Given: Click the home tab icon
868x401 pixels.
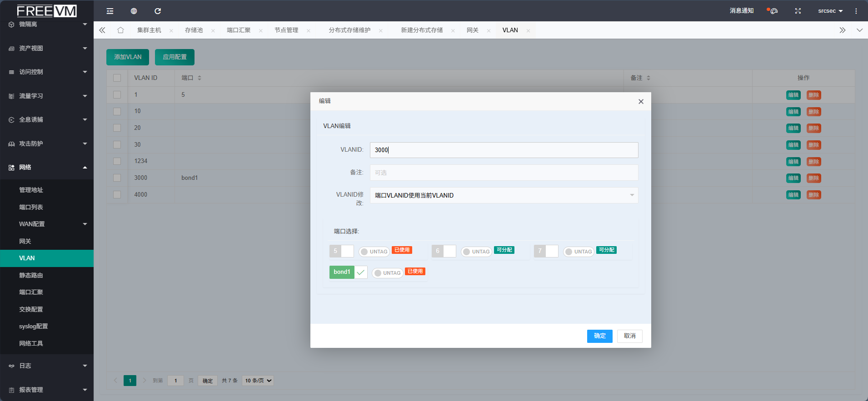Looking at the screenshot, I should point(120,30).
